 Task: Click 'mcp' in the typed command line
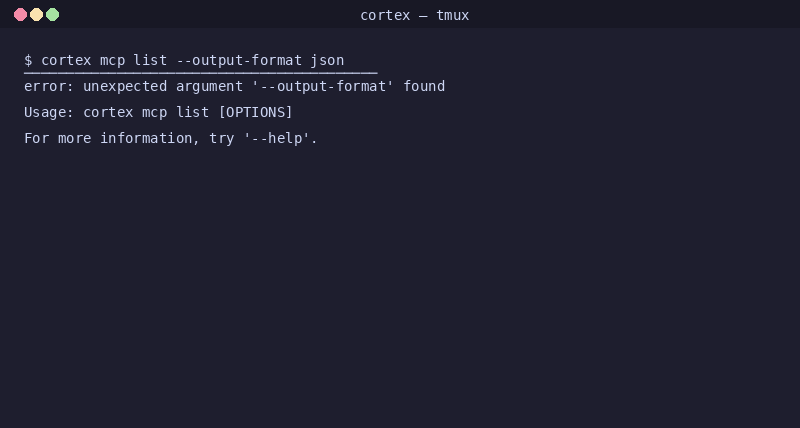112,60
